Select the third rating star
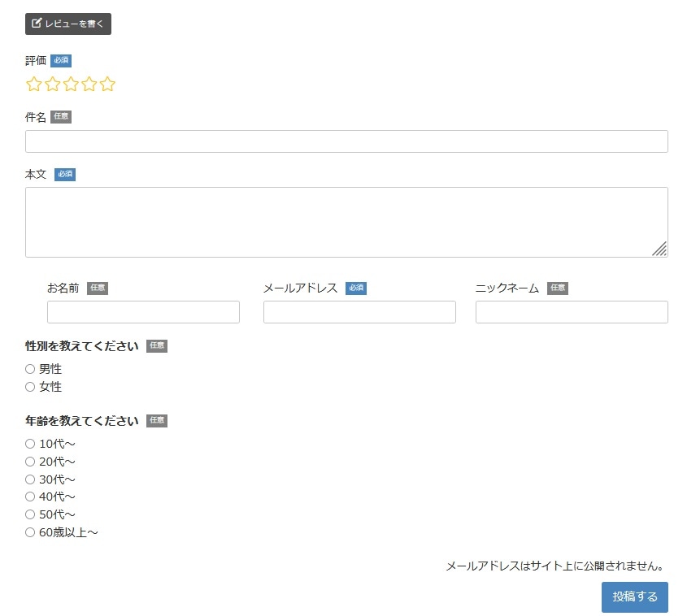The width and height of the screenshot is (687, 616). [x=71, y=84]
